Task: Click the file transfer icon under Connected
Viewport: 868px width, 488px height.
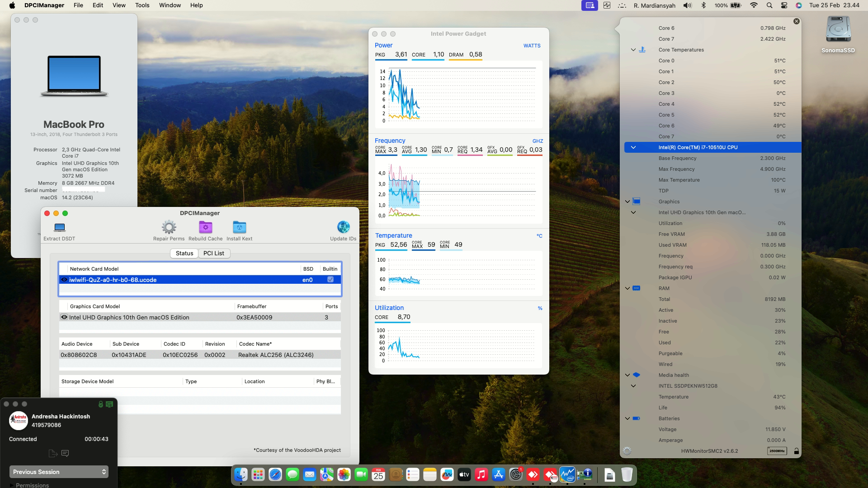Action: (x=52, y=453)
